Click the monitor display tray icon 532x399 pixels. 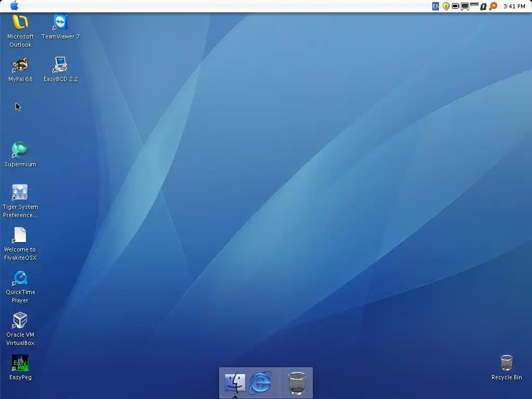pyautogui.click(x=465, y=6)
